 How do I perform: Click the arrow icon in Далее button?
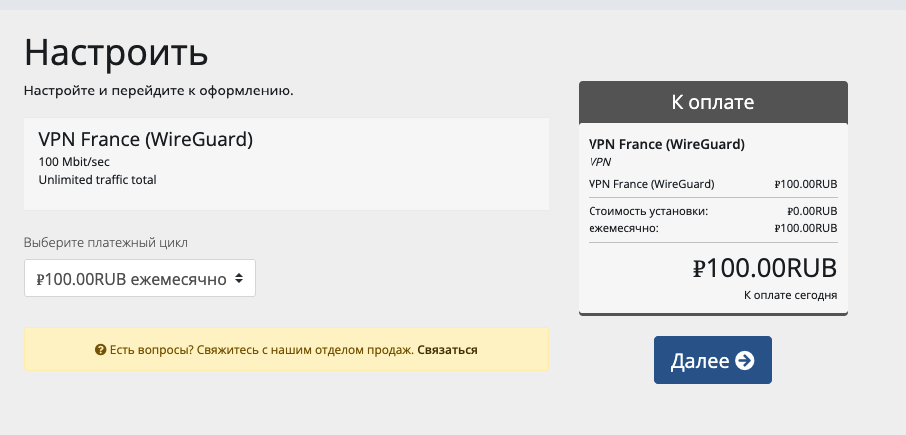point(745,360)
